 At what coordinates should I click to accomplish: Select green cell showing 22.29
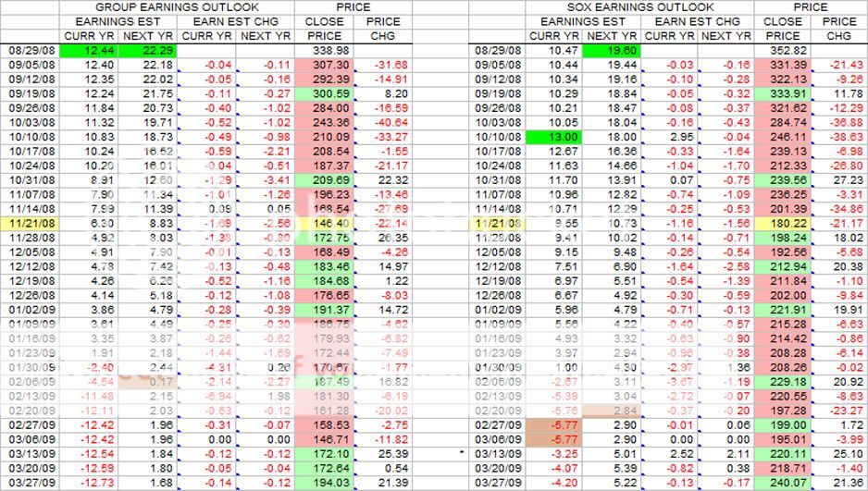[x=147, y=49]
